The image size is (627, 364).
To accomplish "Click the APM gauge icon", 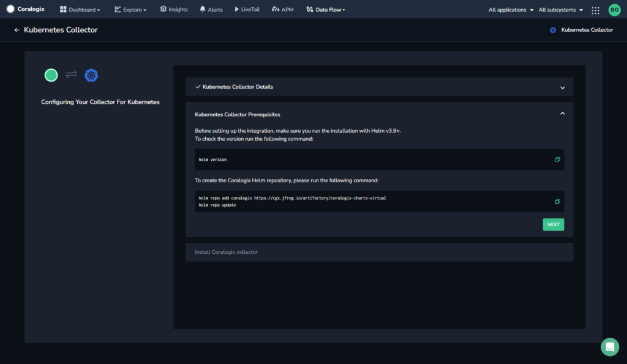I will click(276, 9).
